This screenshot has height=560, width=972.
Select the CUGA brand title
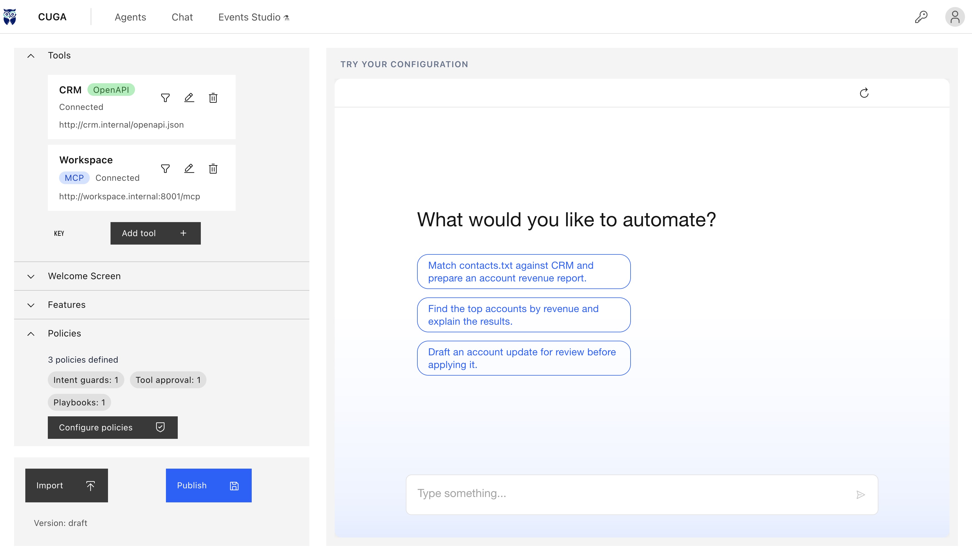(52, 17)
